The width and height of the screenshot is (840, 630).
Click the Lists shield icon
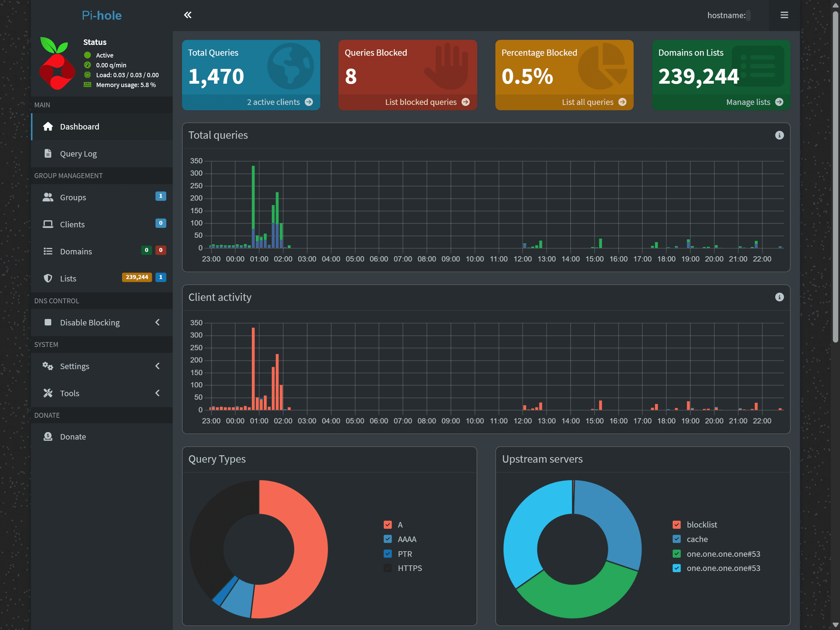coord(48,278)
